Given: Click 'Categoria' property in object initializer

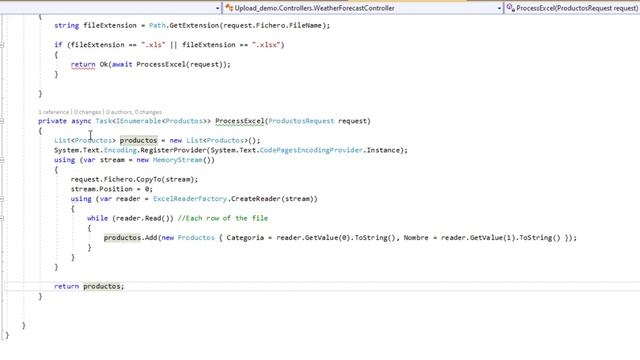Looking at the screenshot, I should point(245,238).
